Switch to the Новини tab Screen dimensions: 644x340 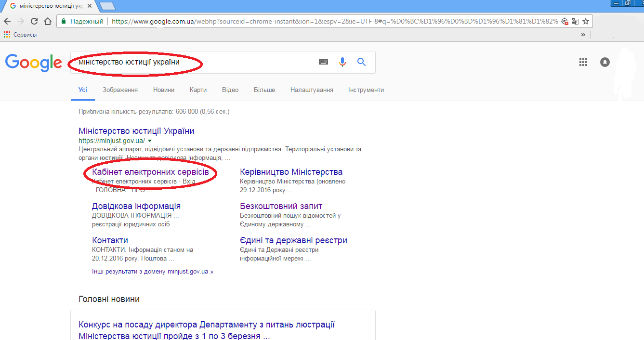(164, 90)
